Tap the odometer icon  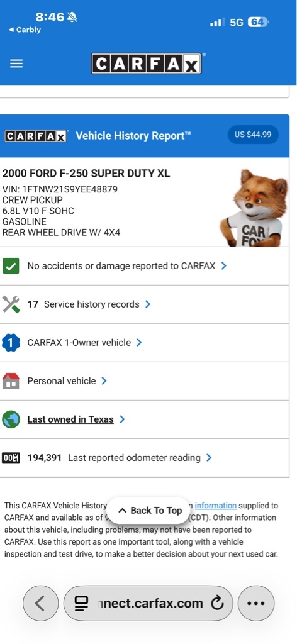click(11, 458)
